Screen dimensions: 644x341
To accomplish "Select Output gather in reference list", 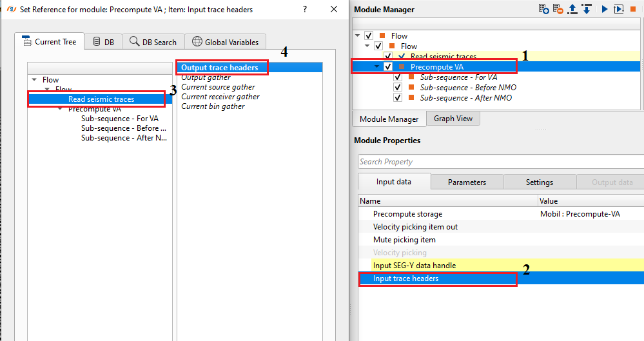I will (x=206, y=77).
